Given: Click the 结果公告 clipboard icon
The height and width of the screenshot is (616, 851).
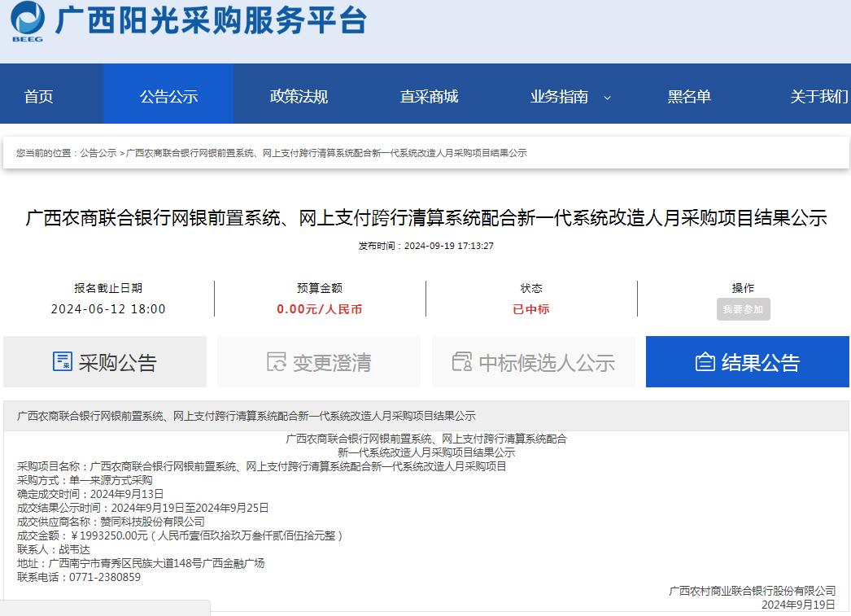Looking at the screenshot, I should (x=705, y=362).
